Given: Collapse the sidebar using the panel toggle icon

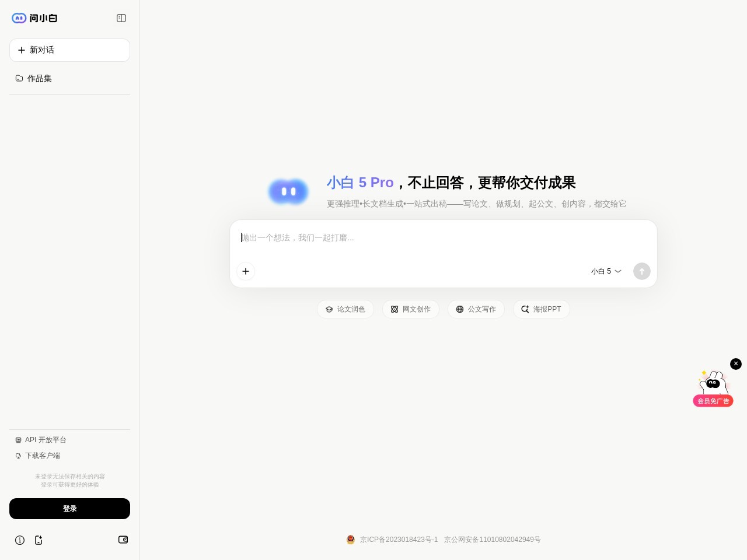Looking at the screenshot, I should point(121,18).
